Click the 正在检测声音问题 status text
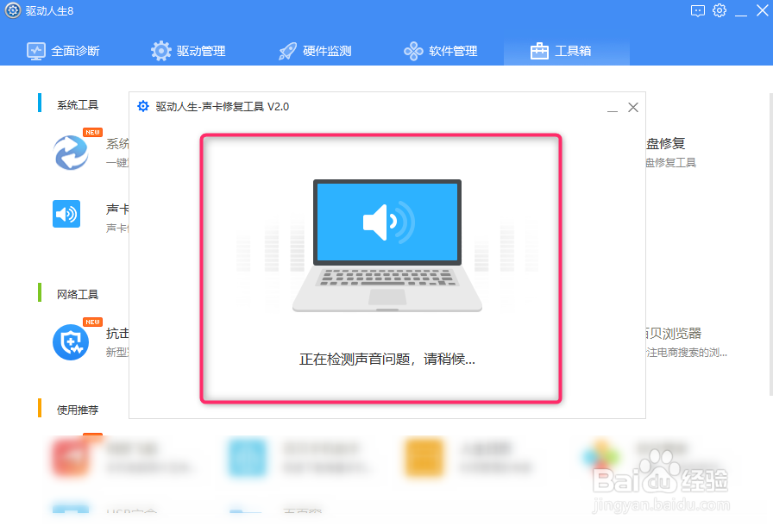 (x=387, y=359)
